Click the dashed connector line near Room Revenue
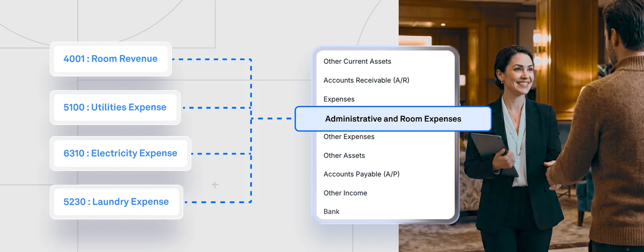 coord(211,59)
